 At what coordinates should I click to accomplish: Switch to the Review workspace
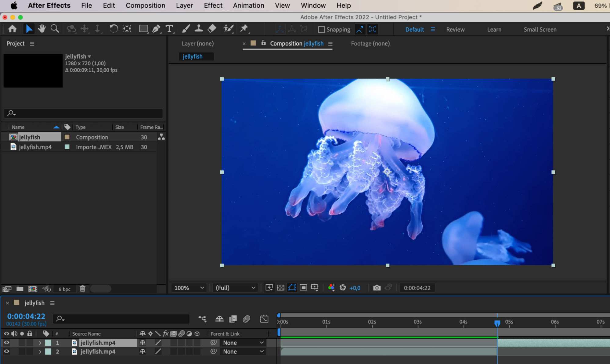click(455, 30)
